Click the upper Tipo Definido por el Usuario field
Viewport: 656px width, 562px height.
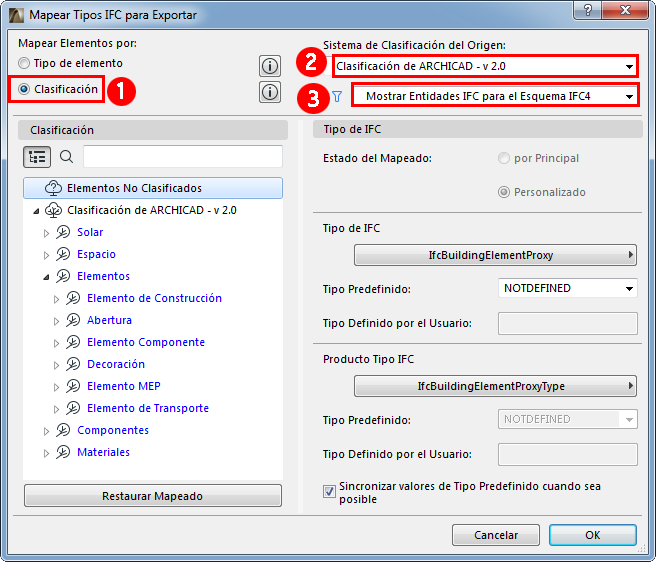568,323
